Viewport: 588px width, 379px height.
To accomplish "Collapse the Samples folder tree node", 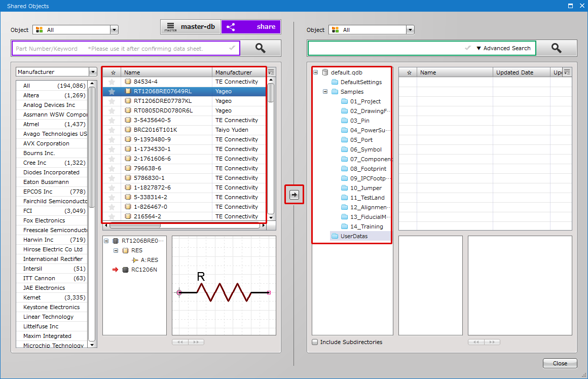I will [x=325, y=92].
